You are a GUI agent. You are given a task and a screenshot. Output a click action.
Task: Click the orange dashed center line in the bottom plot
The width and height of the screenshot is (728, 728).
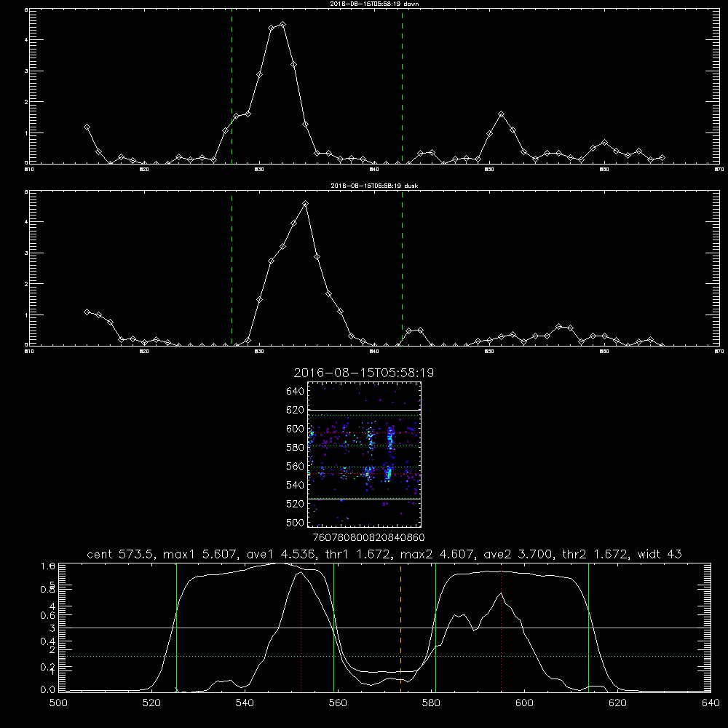[400, 628]
